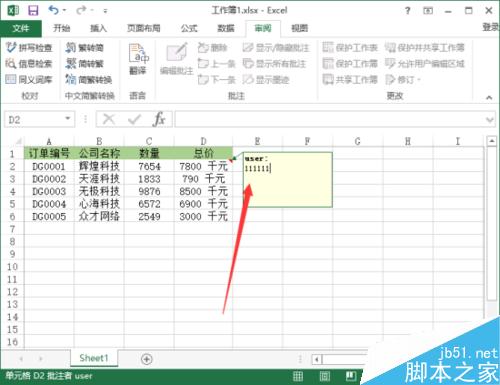Expand the formula bar dropdown
The height and width of the screenshot is (385, 500).
coord(490,119)
